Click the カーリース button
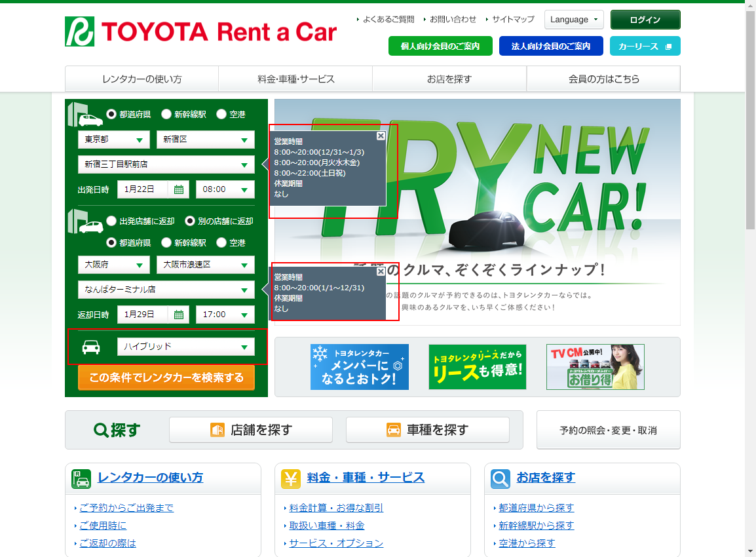Screen dimensions: 756x557 (x=645, y=47)
